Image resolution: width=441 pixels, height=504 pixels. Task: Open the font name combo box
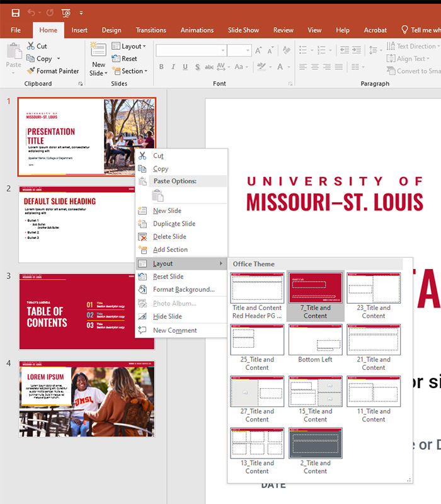[x=191, y=50]
